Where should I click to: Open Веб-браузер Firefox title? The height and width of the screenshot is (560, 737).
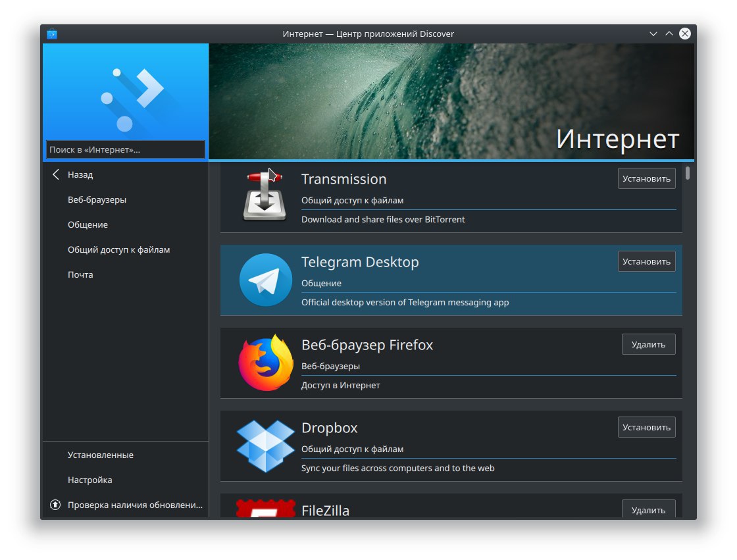tap(367, 345)
